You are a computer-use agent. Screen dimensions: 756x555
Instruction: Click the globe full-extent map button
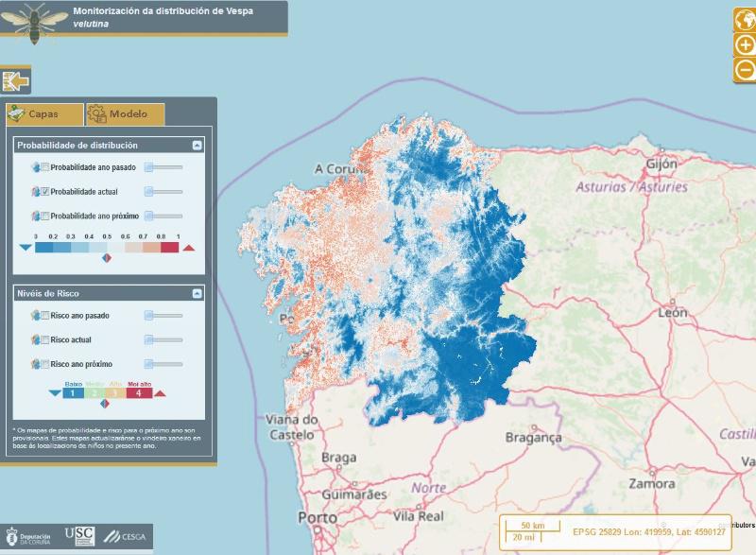pos(745,19)
